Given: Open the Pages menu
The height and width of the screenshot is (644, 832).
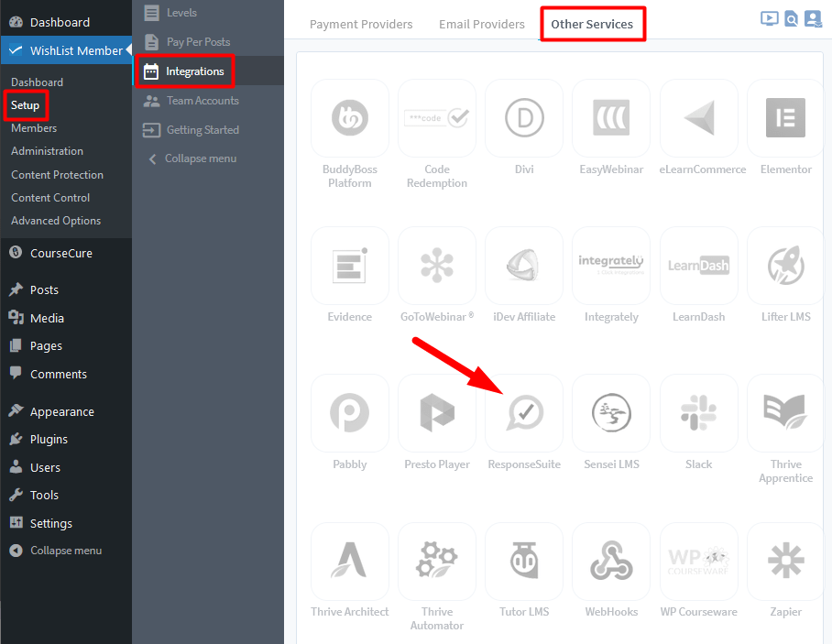Looking at the screenshot, I should pyautogui.click(x=66, y=346).
